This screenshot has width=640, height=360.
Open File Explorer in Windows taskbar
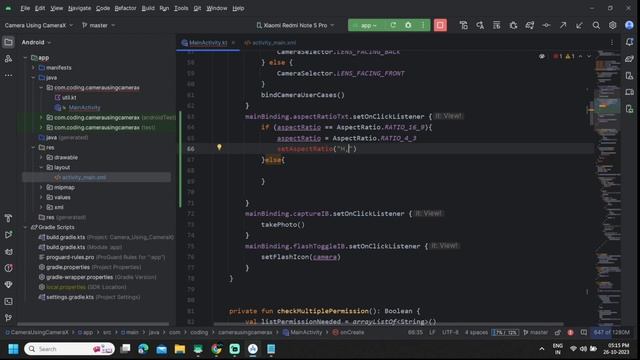[180, 349]
